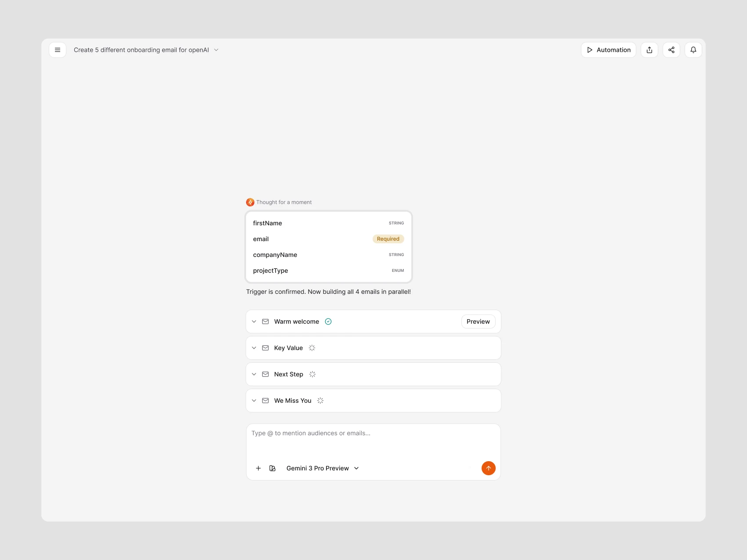Click the We Miss You title
This screenshot has width=747, height=560.
(x=293, y=401)
